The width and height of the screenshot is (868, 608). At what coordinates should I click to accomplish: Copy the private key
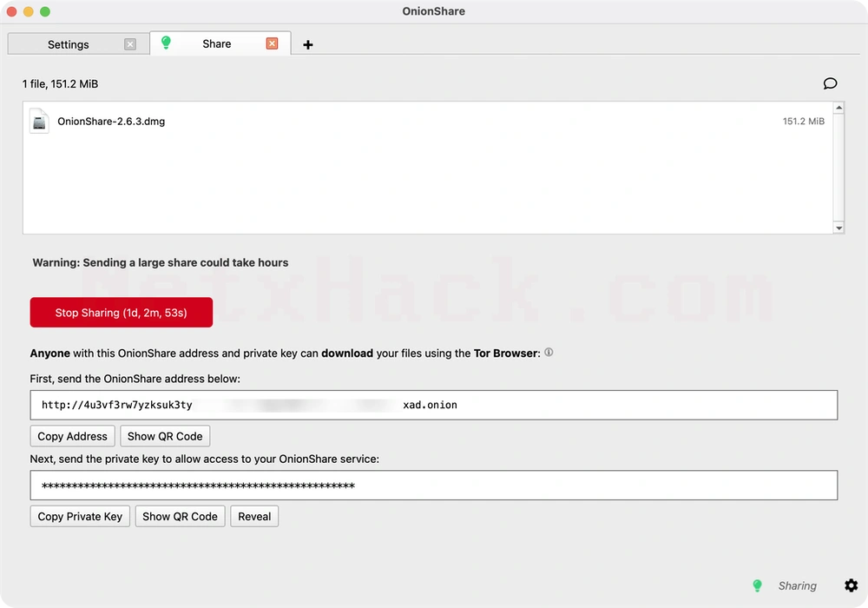(x=80, y=517)
